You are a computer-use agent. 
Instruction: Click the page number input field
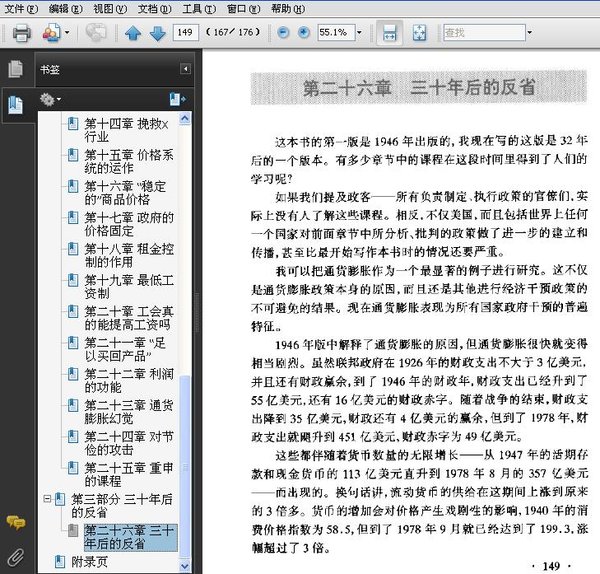tap(186, 33)
